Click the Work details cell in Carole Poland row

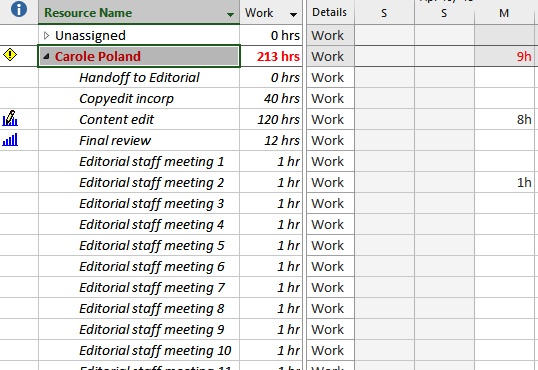(x=330, y=56)
